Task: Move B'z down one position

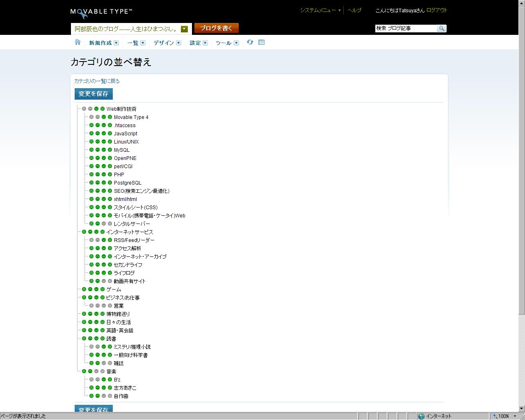Action: coord(104,379)
